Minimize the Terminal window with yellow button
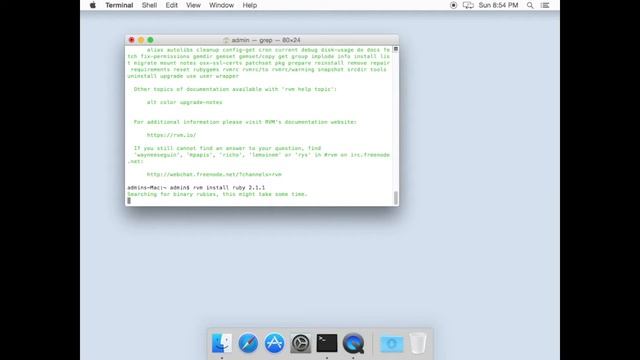The height and width of the screenshot is (360, 640). (x=141, y=40)
